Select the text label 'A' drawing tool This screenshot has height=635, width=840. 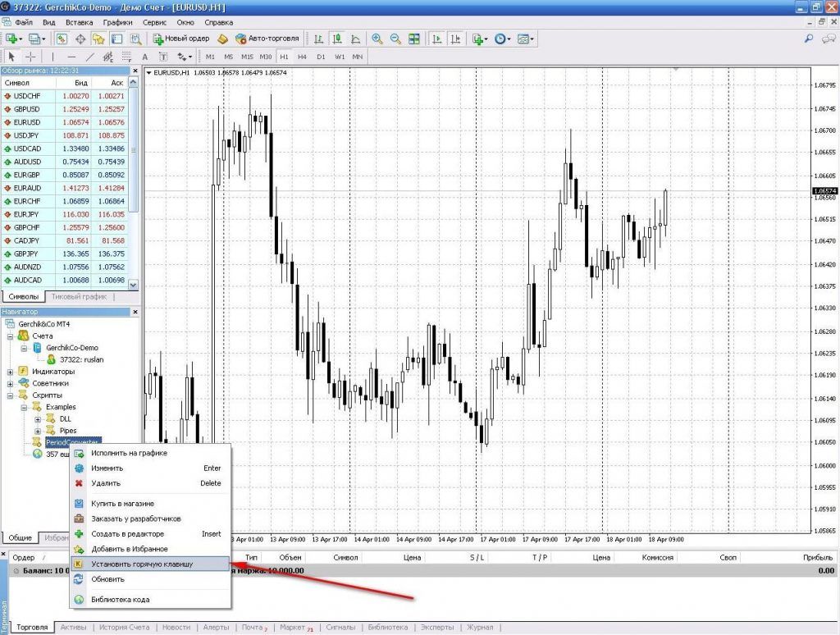pos(144,57)
